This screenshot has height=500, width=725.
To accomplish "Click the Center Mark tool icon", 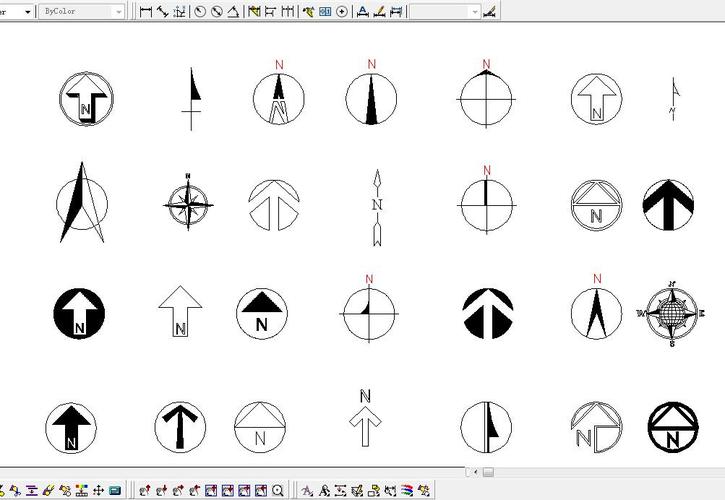I will [x=342, y=11].
